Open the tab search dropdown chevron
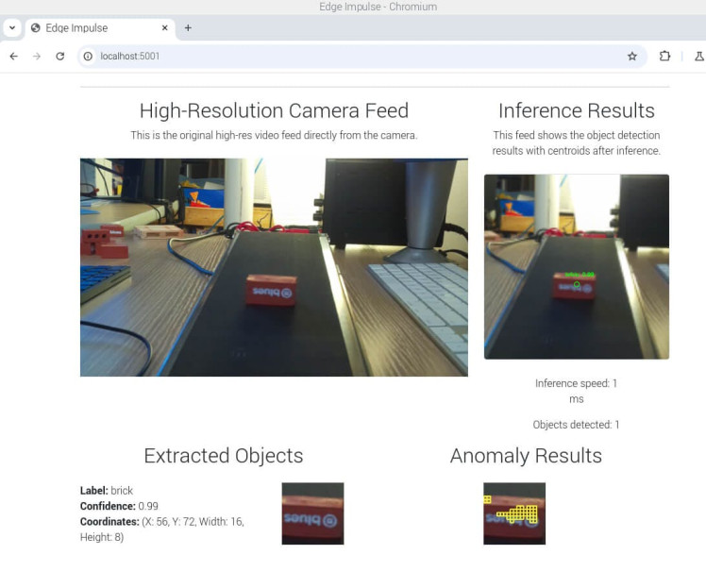The height and width of the screenshot is (588, 706). 12,28
